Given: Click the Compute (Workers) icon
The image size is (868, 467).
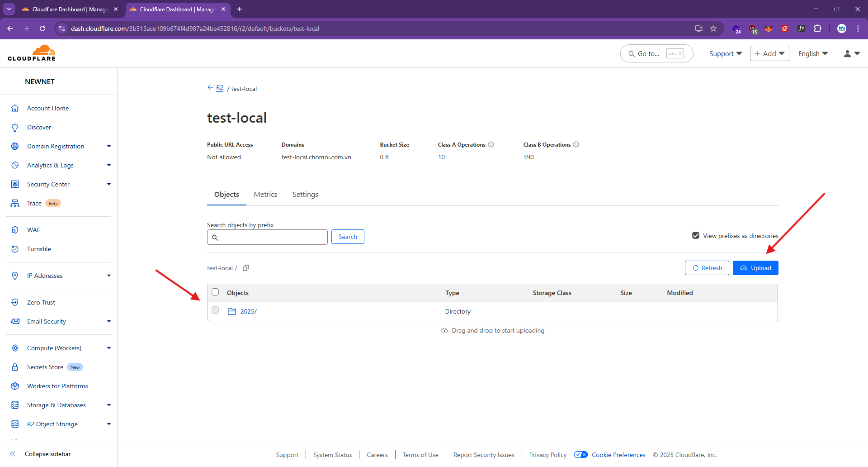Looking at the screenshot, I should click(x=15, y=348).
